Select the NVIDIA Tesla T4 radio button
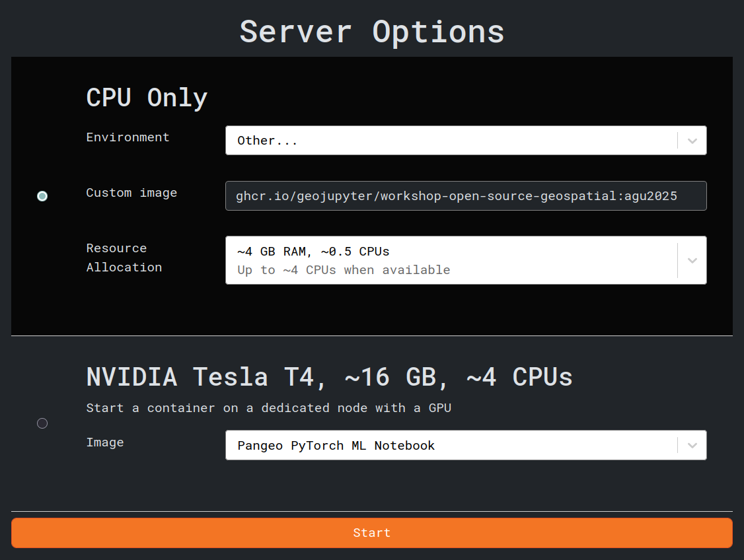 coord(42,423)
